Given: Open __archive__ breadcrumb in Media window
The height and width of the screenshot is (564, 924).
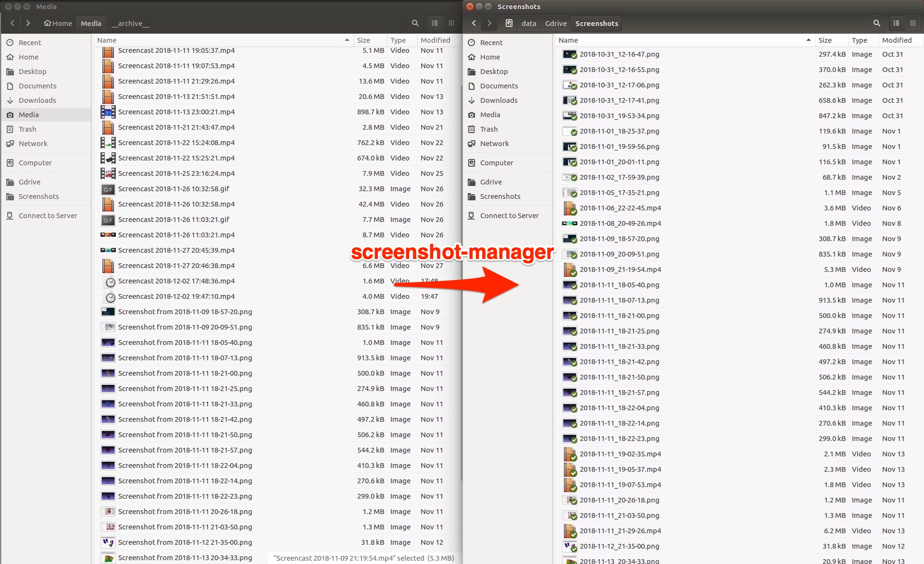Looking at the screenshot, I should point(130,23).
